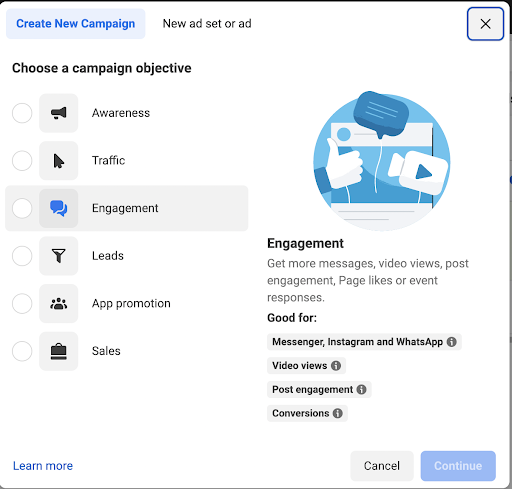Click the Engagement illustration image
The image size is (512, 489).
point(382,161)
